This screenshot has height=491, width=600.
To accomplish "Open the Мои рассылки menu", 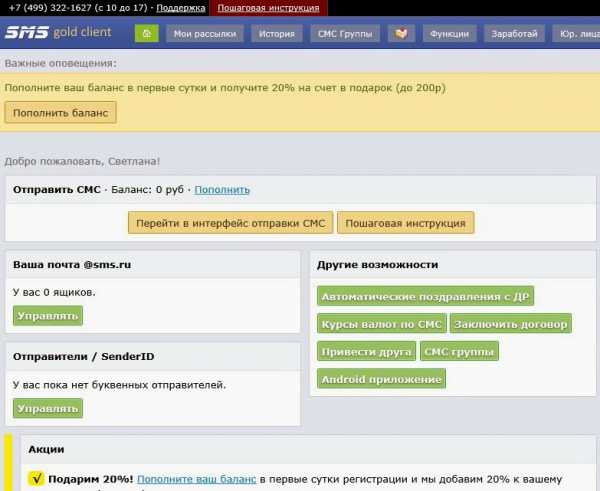I will [204, 33].
